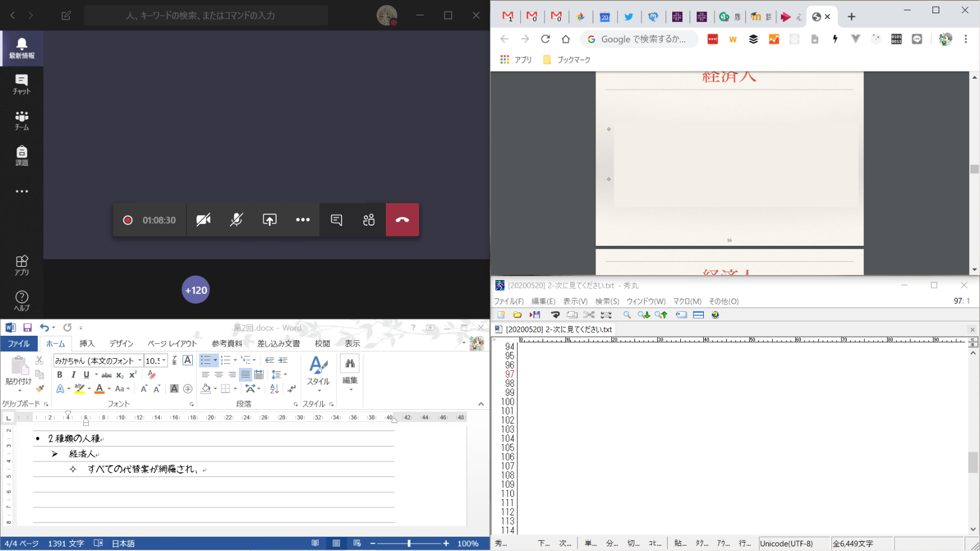Show the meeting participants list
Screen dimensions: 980x551
369,220
